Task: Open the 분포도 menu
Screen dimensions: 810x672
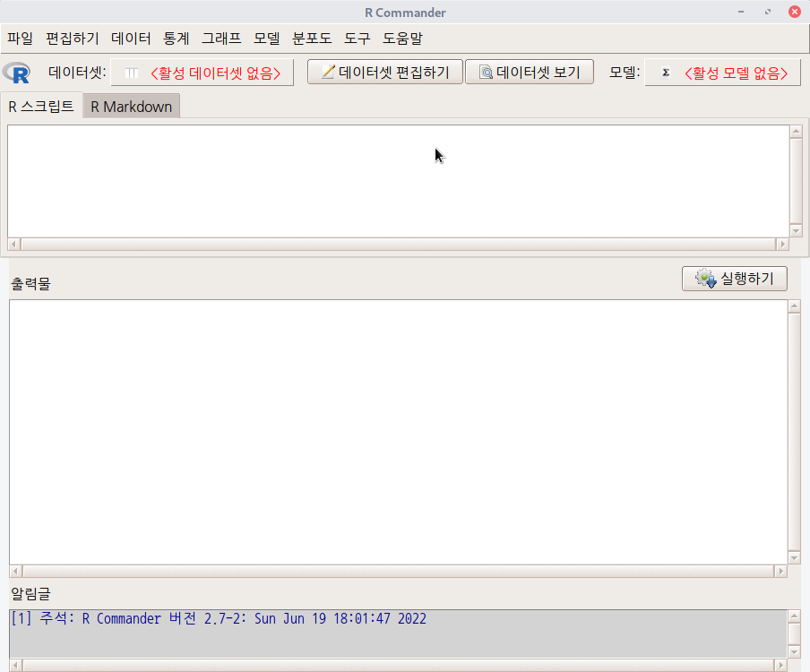Action: coord(312,39)
